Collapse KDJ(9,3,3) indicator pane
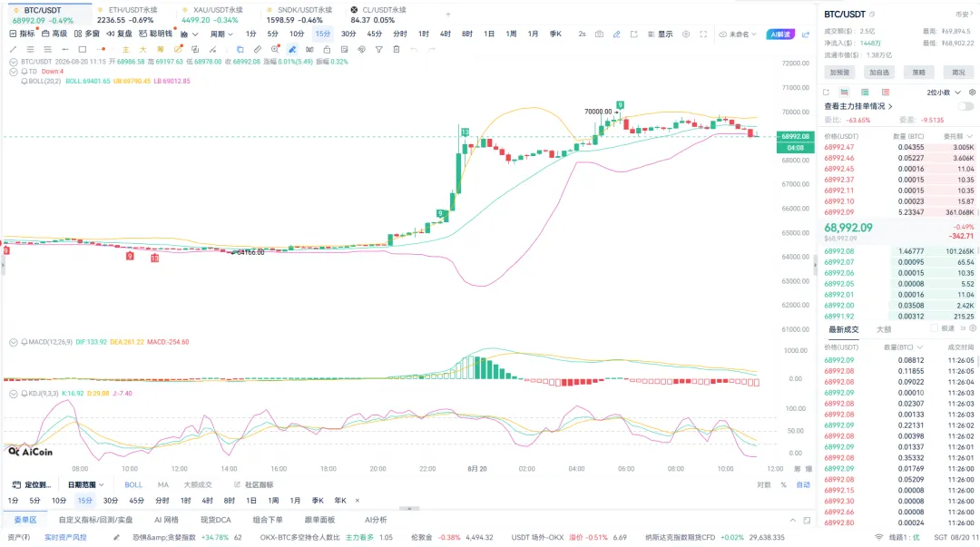 coord(13,393)
